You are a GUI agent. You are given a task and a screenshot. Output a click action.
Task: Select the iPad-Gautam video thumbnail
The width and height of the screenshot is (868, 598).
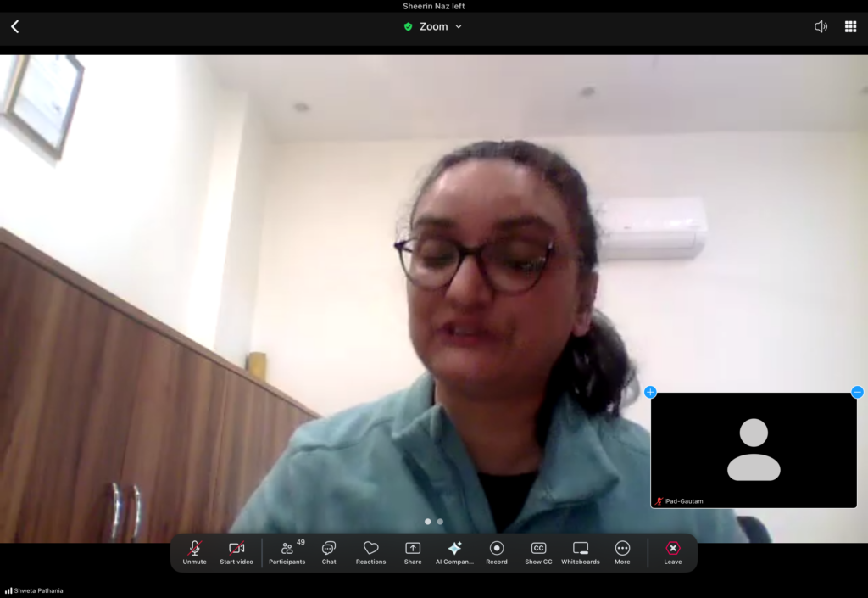coord(754,450)
